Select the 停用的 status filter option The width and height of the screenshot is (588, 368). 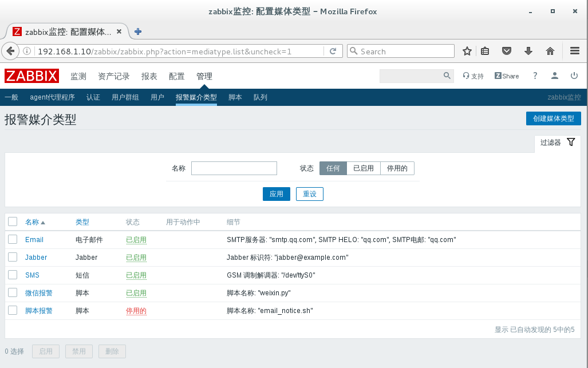click(x=397, y=168)
